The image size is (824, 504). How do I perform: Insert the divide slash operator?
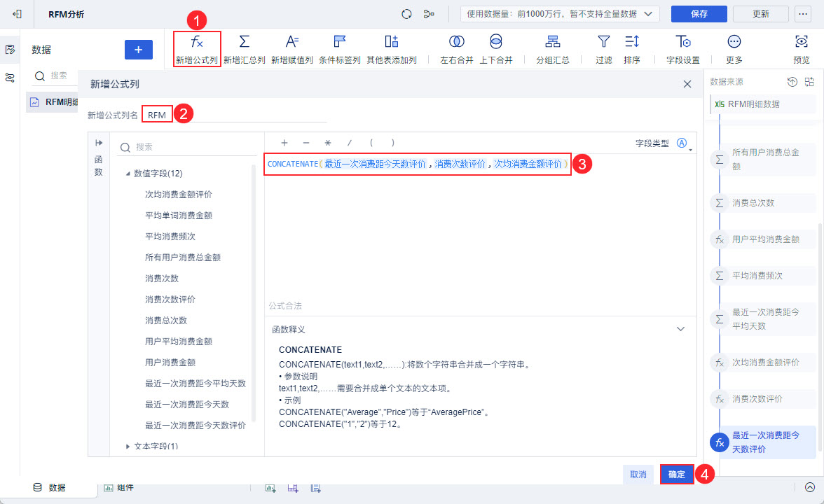[x=350, y=143]
